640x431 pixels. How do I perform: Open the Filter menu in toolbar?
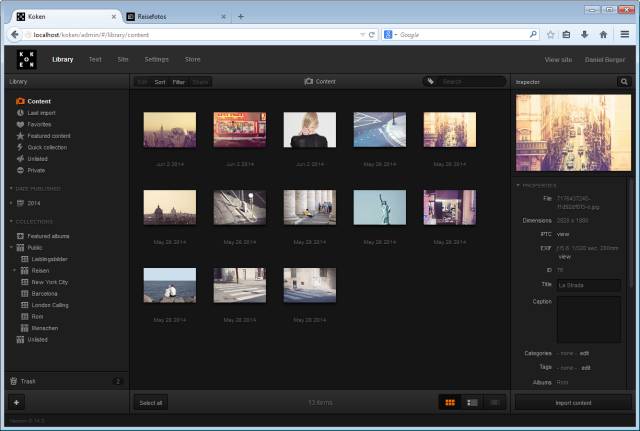tap(179, 82)
